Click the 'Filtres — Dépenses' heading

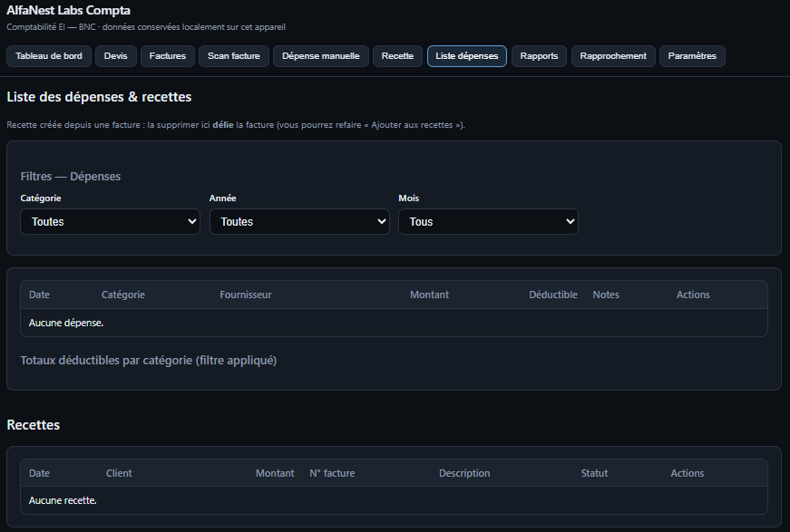coord(71,176)
